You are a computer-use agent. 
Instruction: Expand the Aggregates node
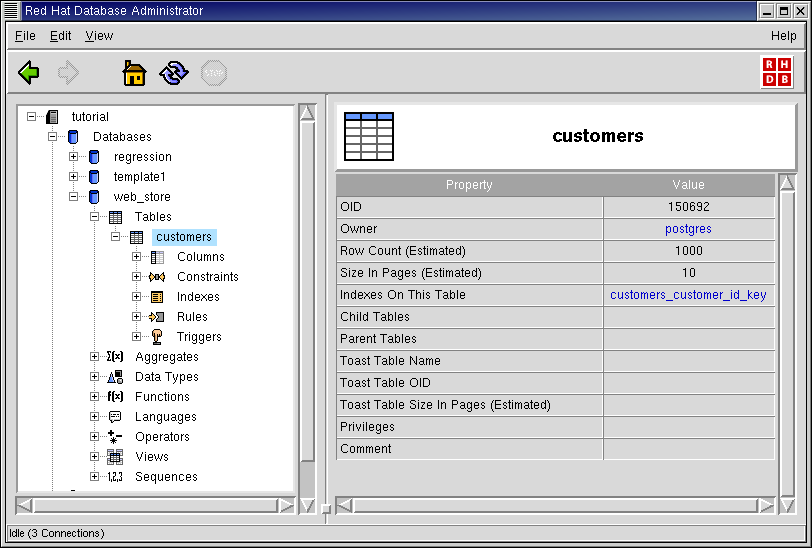tap(94, 356)
